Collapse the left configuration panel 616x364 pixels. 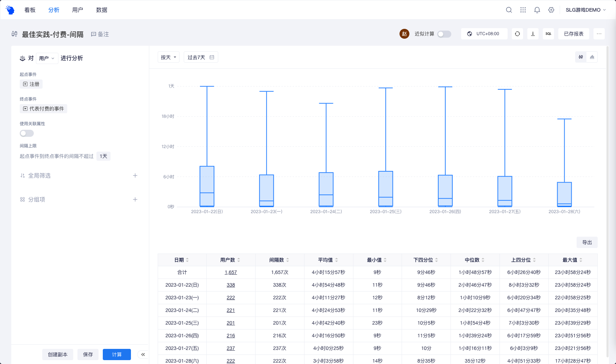pos(143,355)
